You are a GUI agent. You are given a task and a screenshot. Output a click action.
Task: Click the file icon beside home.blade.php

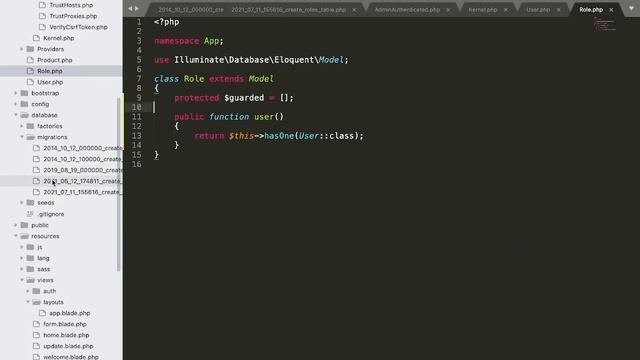(x=36, y=335)
